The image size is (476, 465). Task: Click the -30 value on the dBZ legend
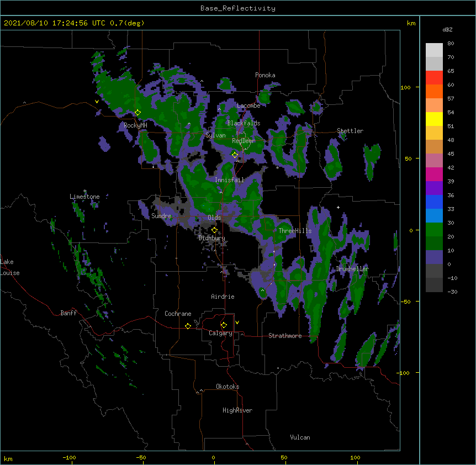pos(452,292)
